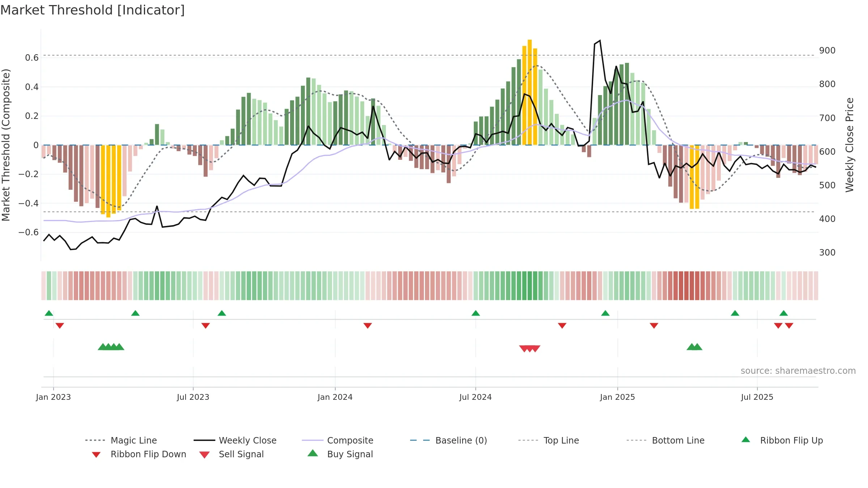
Task: Click the Jan 2023 axis label
Action: pyautogui.click(x=54, y=397)
